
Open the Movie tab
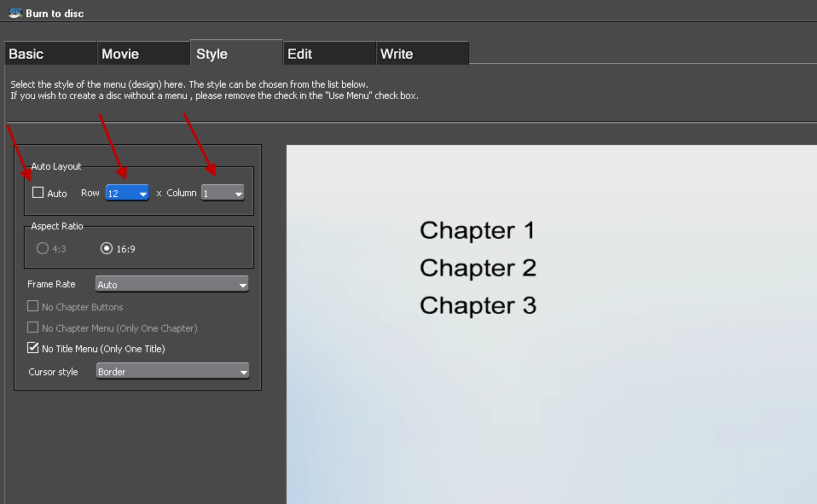143,54
